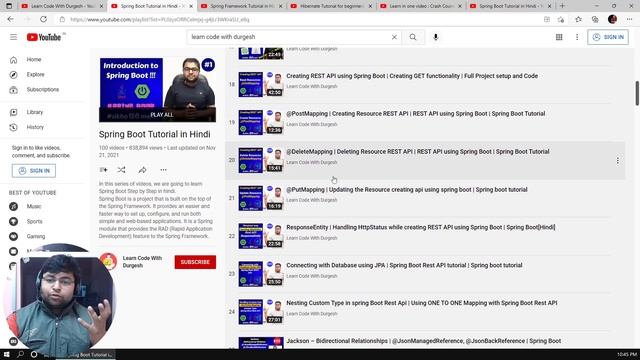Open Windows taskbar search
Screen dimensions: 640x360
(x=20, y=354)
